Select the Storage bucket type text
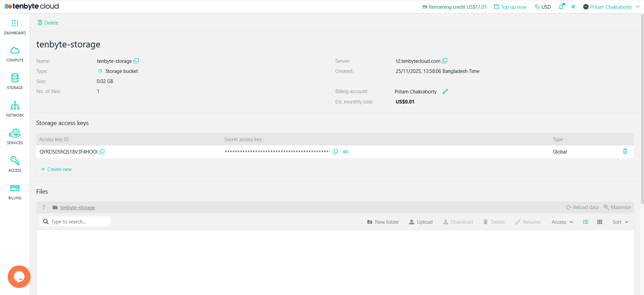 (122, 71)
